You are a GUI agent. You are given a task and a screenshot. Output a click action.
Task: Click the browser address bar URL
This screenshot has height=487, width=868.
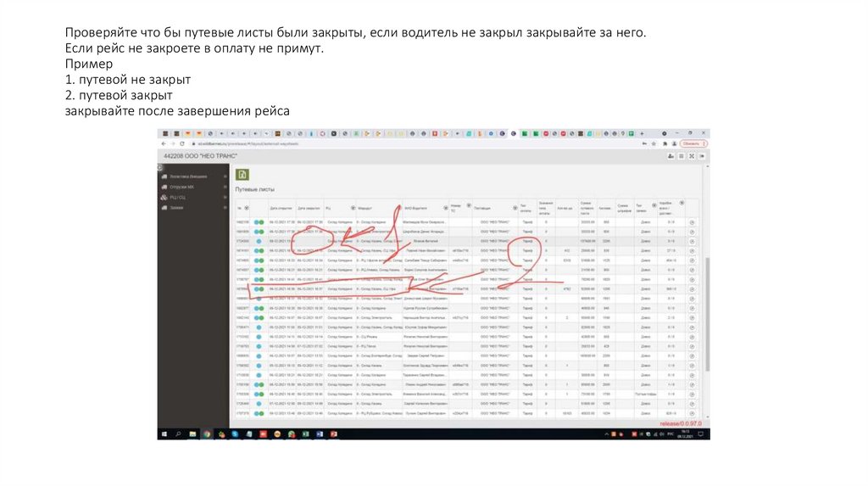coord(248,143)
